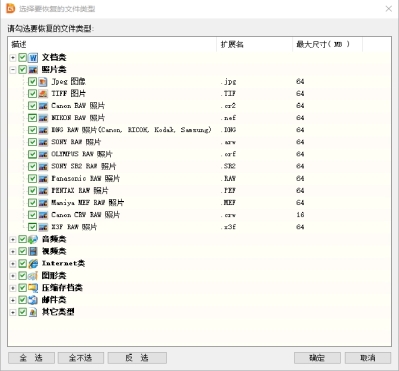Click the audio category icon 音频类
The width and height of the screenshot is (399, 371).
(33, 239)
